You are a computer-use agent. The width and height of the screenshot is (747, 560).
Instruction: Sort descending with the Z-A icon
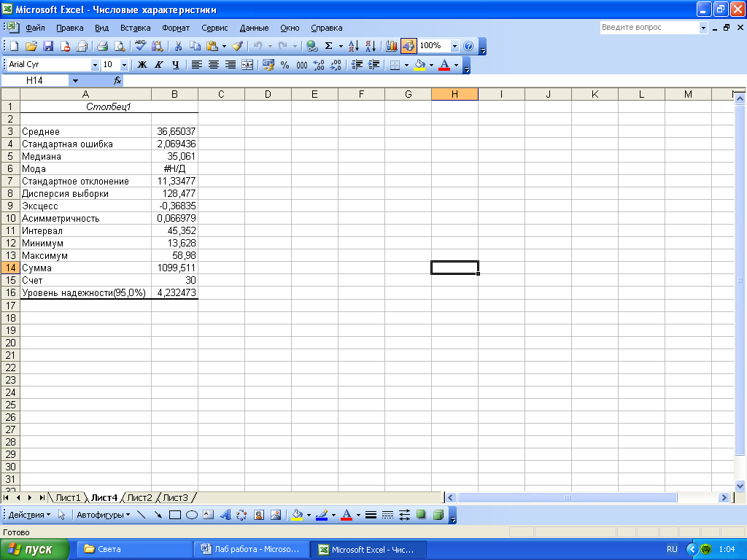pos(371,46)
